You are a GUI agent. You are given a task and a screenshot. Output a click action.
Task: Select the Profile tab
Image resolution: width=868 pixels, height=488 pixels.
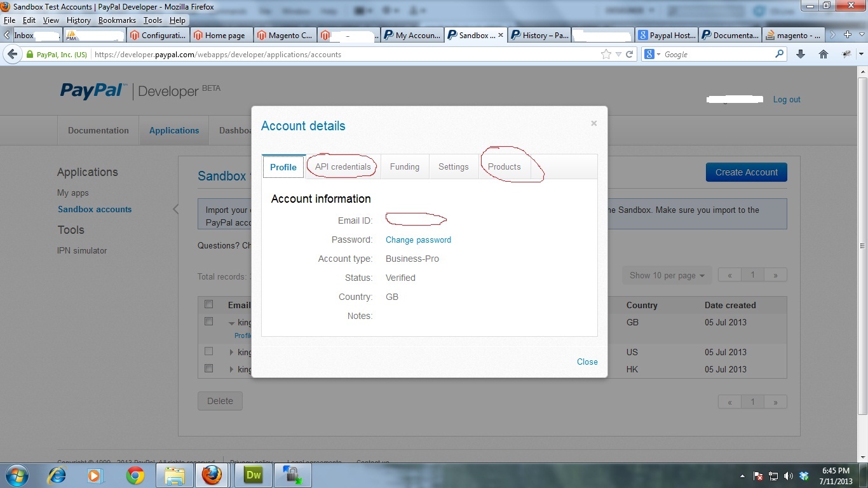(283, 166)
